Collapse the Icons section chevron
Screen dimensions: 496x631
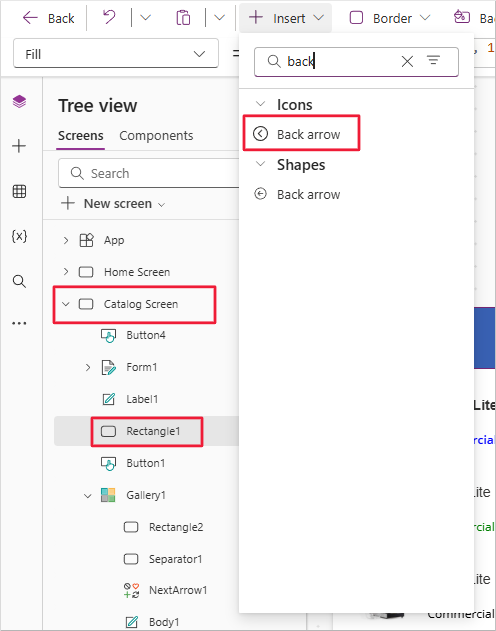coord(261,104)
